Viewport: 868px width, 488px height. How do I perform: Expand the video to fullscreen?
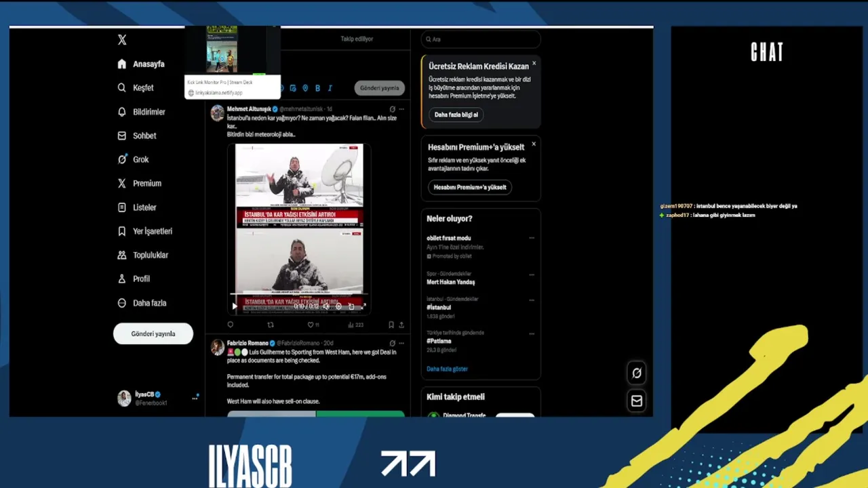click(363, 306)
